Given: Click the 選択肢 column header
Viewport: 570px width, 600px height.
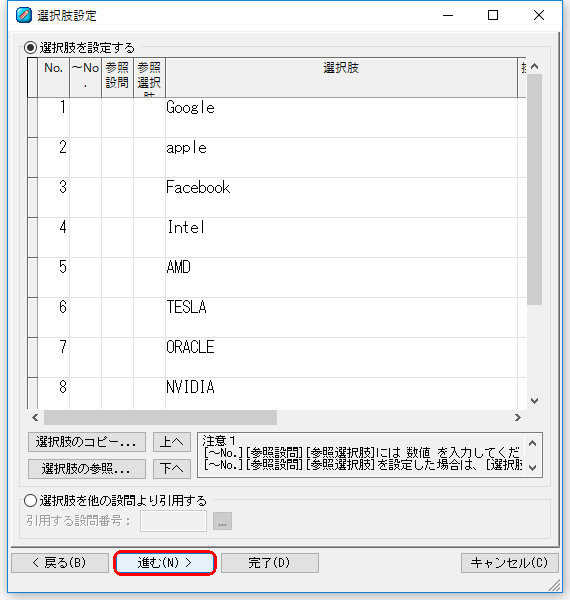Looking at the screenshot, I should tap(341, 78).
